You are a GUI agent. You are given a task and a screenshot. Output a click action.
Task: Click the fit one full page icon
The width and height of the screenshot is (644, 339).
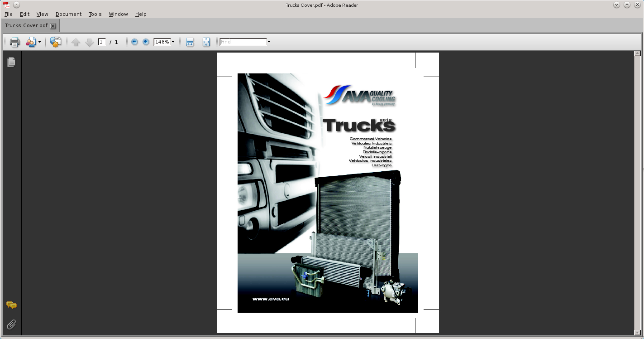click(206, 42)
